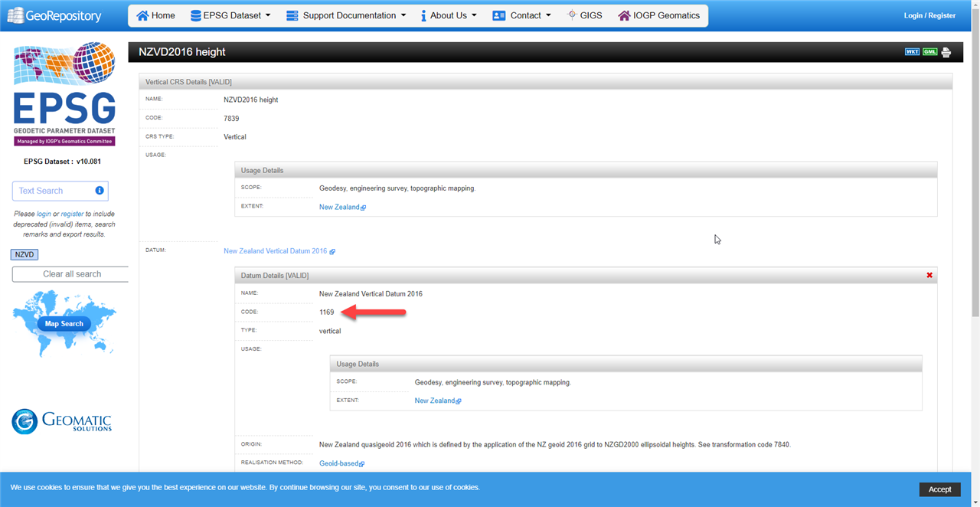Image resolution: width=980 pixels, height=507 pixels.
Task: Close the Datum Details panel with red X
Action: pos(929,275)
